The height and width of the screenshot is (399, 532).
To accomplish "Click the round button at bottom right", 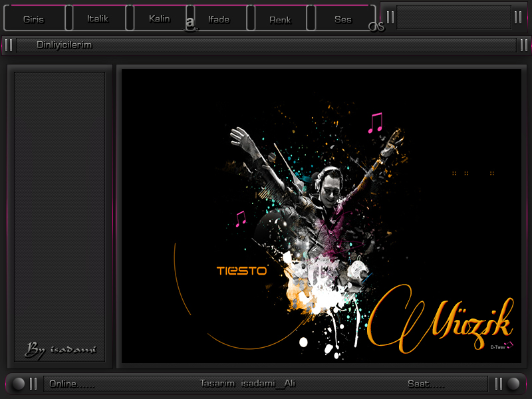I will point(513,384).
